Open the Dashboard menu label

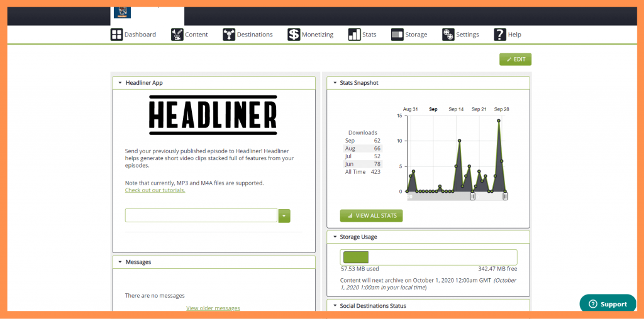(x=140, y=35)
